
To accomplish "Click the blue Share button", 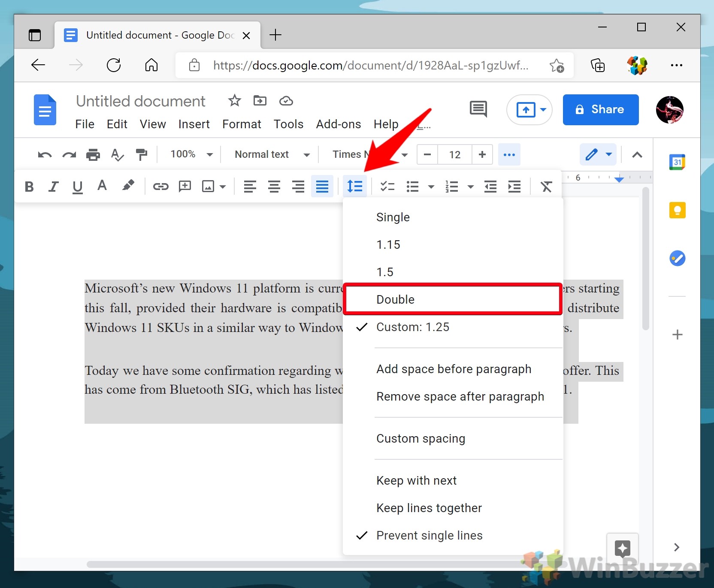I will point(600,110).
